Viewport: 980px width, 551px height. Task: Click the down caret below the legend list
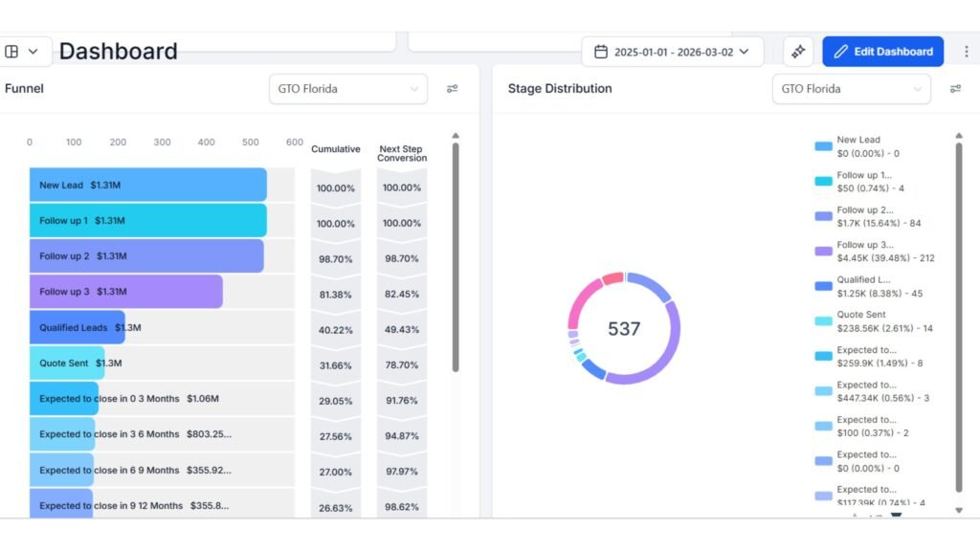[959, 510]
